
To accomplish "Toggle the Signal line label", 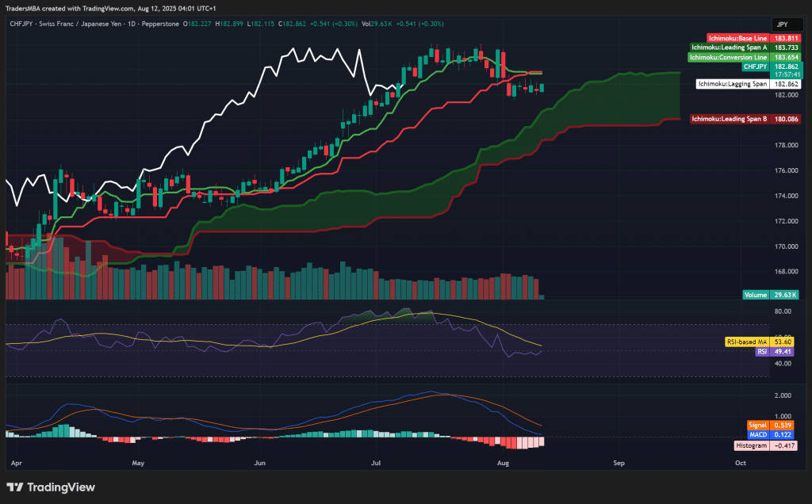I will (759, 425).
